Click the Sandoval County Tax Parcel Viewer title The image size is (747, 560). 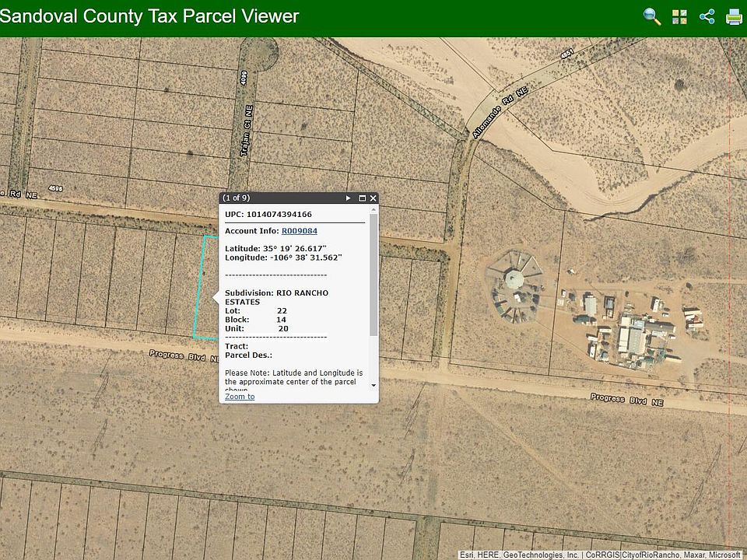149,17
